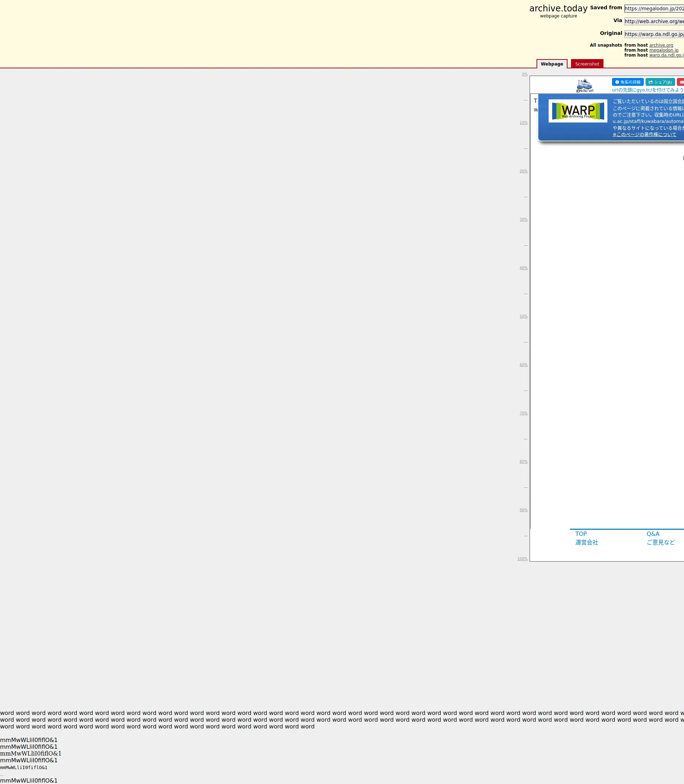The image size is (684, 784).
Task: Open the megalodon.jp host snapshots link
Action: [663, 50]
